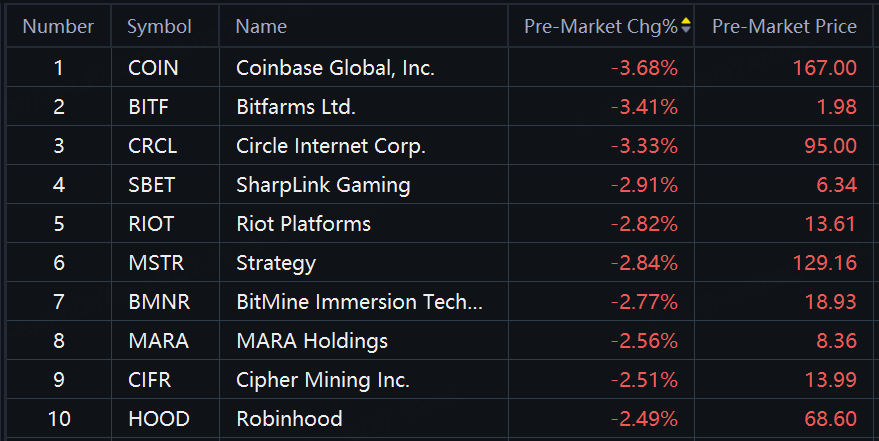Click the Symbol column header
Viewport: 879px width, 441px height.
click(x=159, y=27)
